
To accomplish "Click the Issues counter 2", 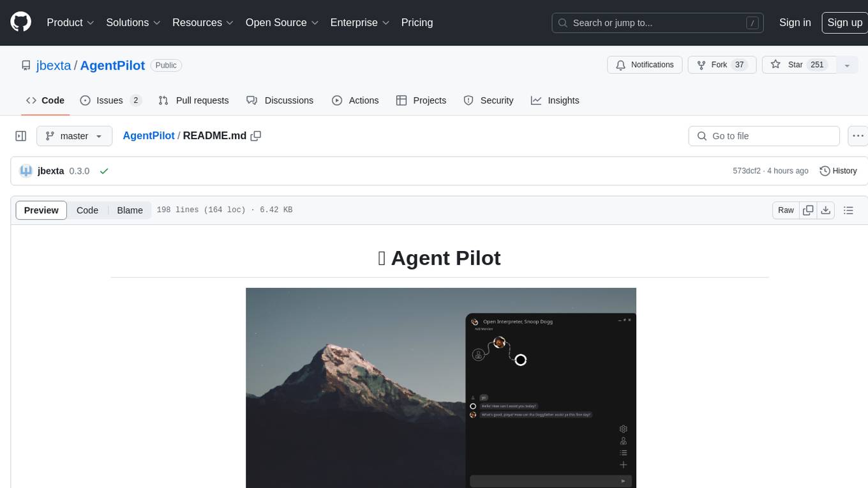I will point(135,100).
